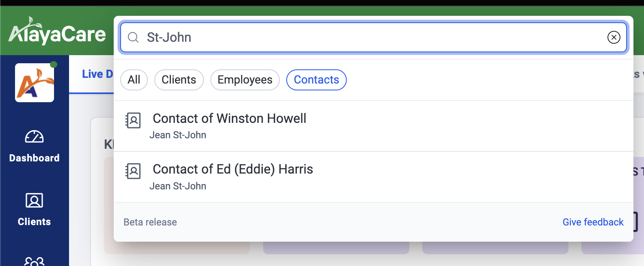Click the Beta release label
Viewport: 644px width, 266px height.
click(x=150, y=222)
